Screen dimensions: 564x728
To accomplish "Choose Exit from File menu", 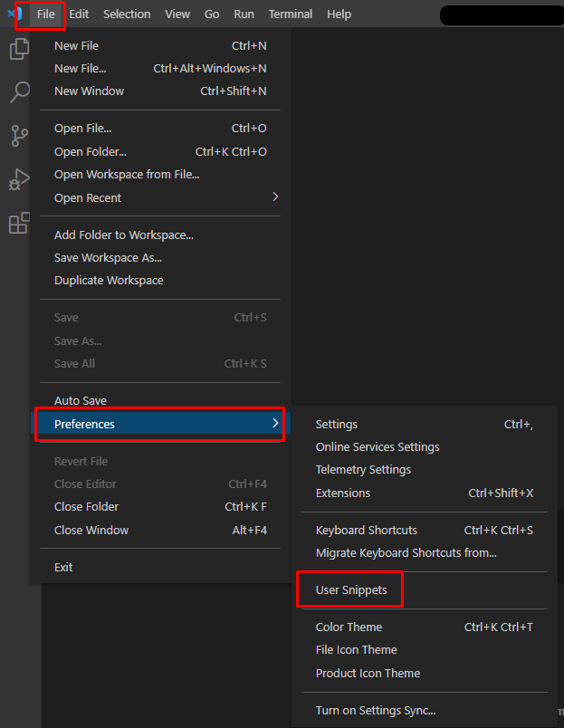I will (160, 568).
